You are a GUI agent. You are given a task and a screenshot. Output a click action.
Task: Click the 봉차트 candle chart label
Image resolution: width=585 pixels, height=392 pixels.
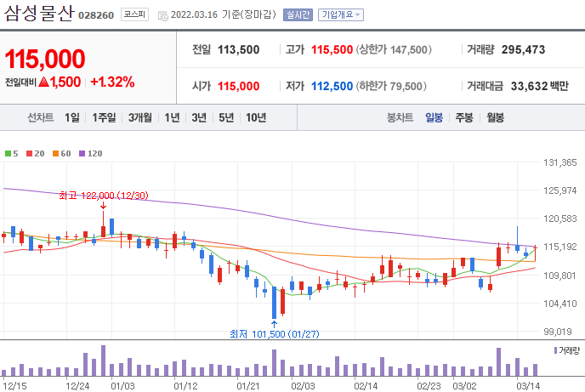click(400, 118)
